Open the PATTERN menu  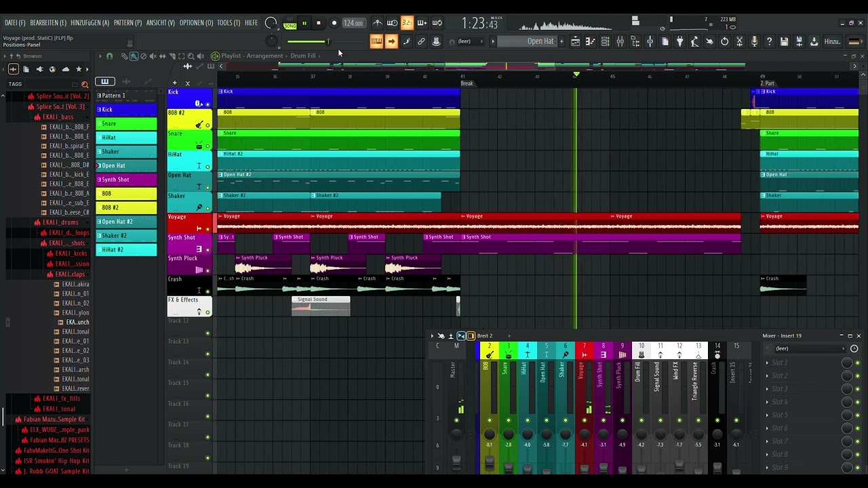click(127, 23)
